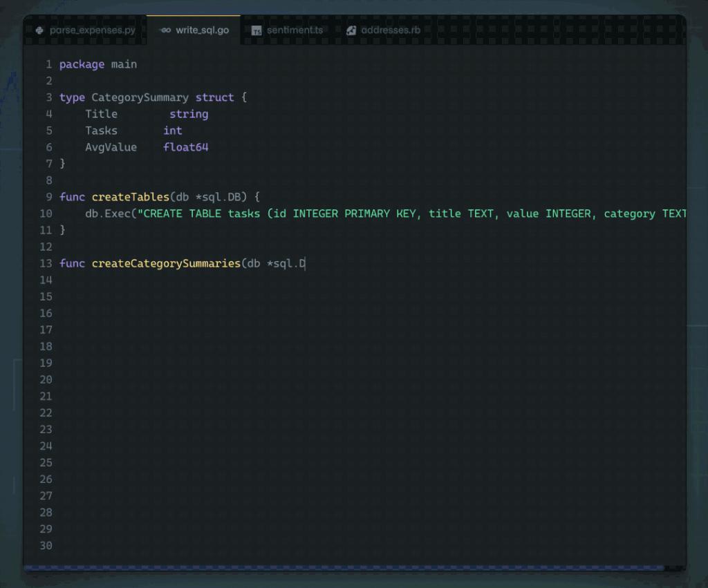Click the closing brace on line 11
The image size is (708, 588).
pyautogui.click(x=62, y=230)
